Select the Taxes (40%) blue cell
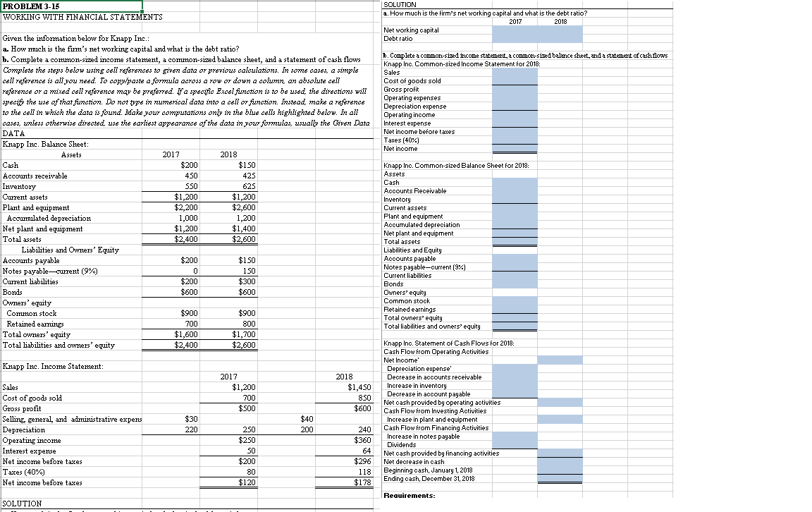The image size is (812, 512). click(515, 140)
